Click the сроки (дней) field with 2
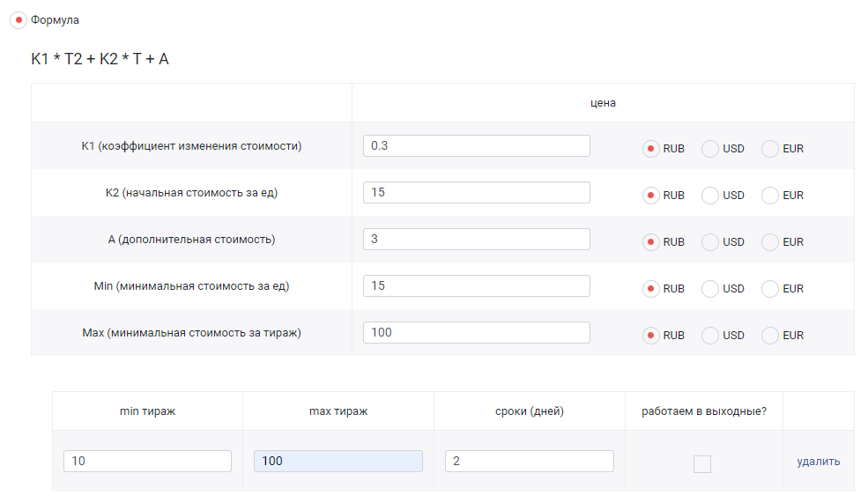The height and width of the screenshot is (503, 868). [x=530, y=461]
